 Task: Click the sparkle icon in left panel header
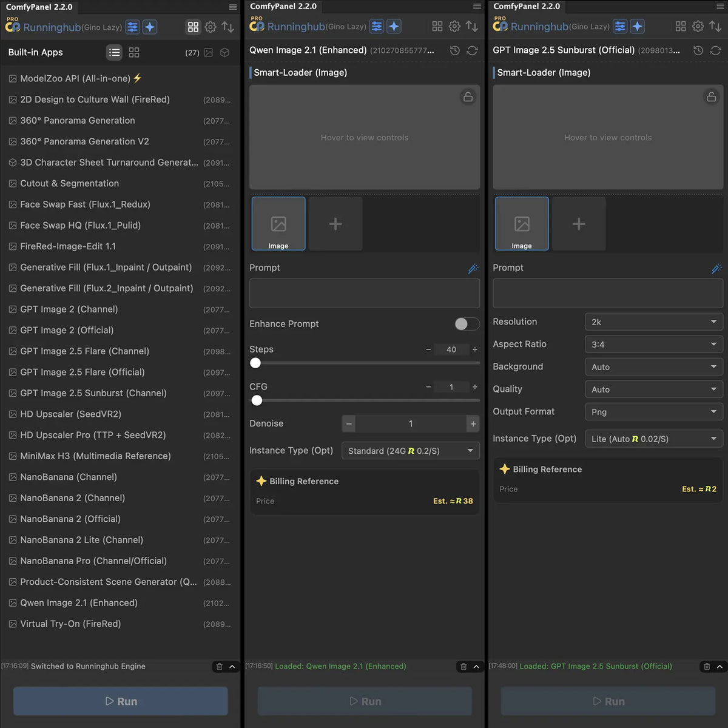click(x=150, y=27)
